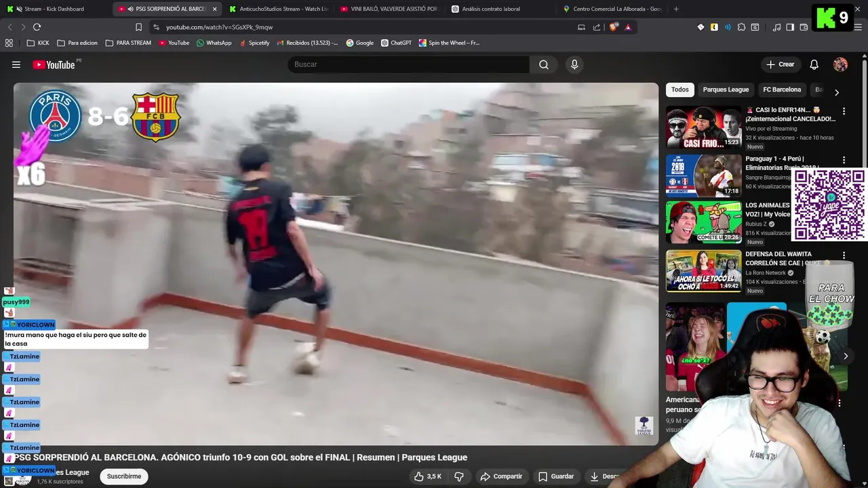The width and height of the screenshot is (868, 488).
Task: Click the youtube.com address bar URL
Action: (x=219, y=27)
